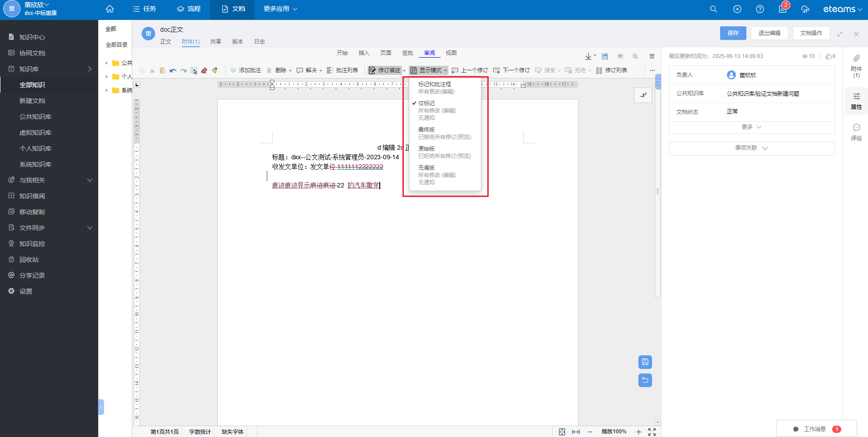Expand 更多 in properties panel
This screenshot has height=437, width=868.
coord(751,127)
